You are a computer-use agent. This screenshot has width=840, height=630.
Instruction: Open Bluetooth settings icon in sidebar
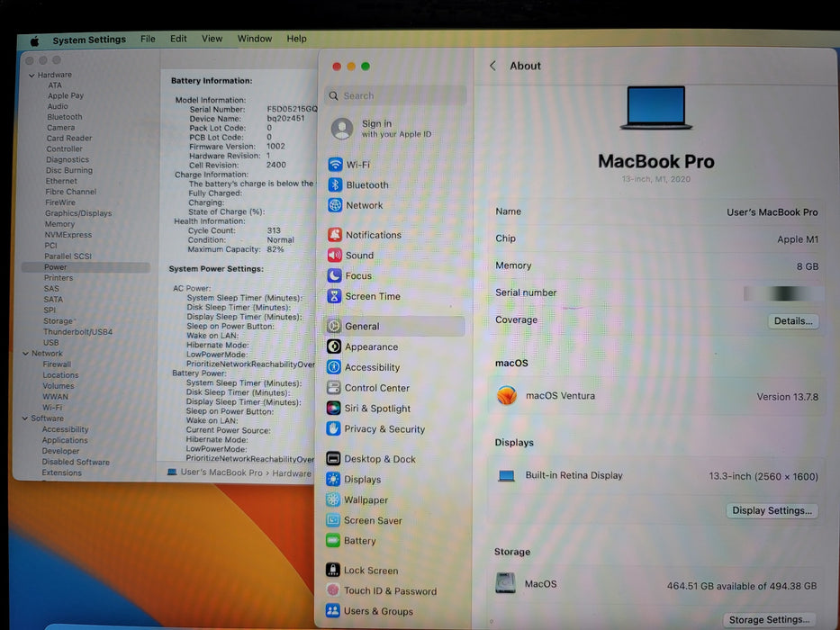(x=335, y=184)
